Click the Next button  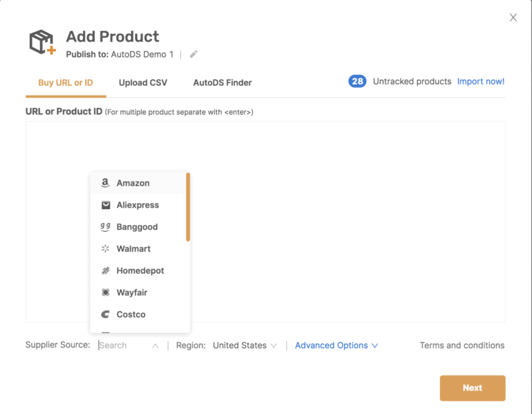point(472,388)
